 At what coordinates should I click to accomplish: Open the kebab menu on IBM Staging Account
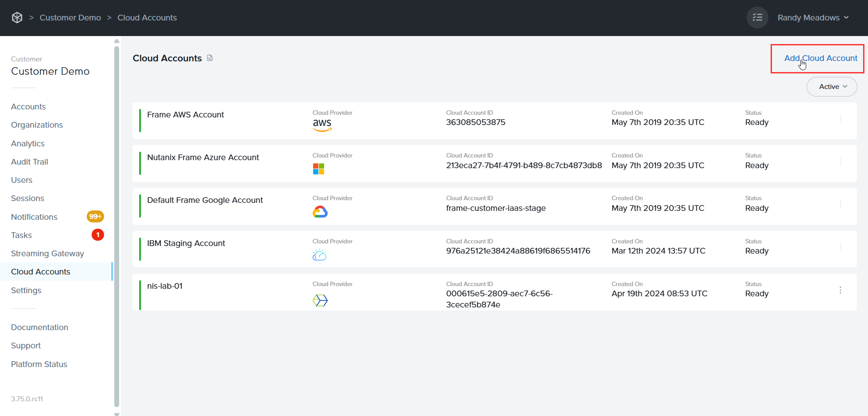coord(840,247)
